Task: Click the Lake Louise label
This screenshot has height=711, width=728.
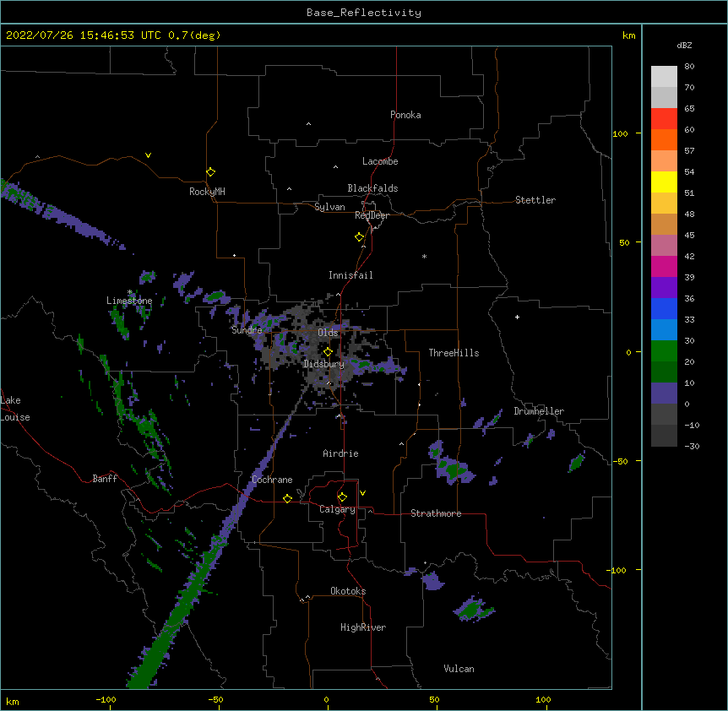Action: click(x=15, y=409)
